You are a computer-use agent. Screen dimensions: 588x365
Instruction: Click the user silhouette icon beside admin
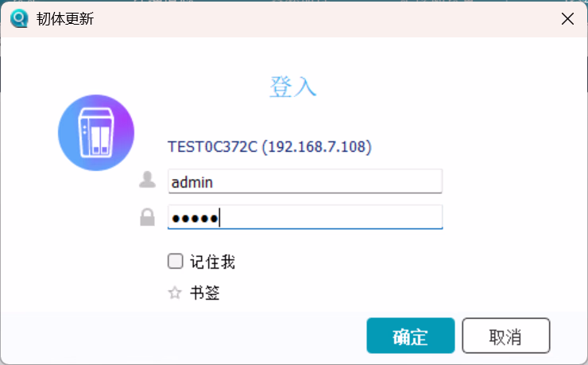147,181
